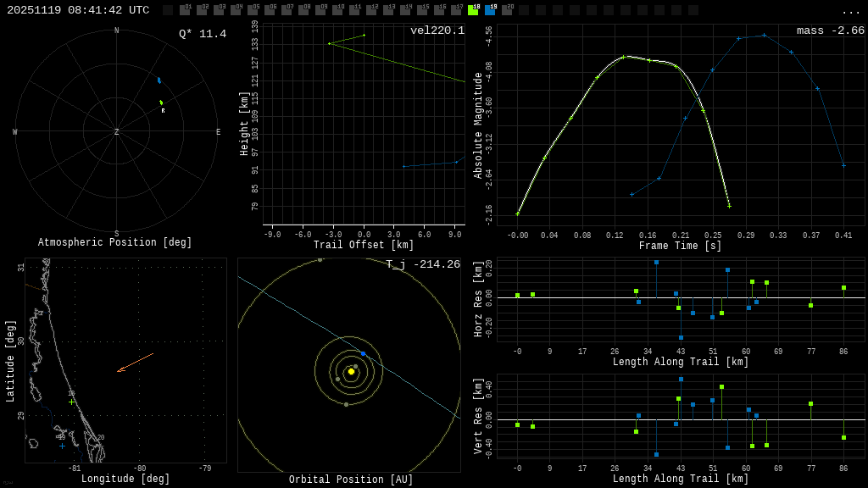Click the Latitude [deg] axis label
The image size is (868, 488).
pyautogui.click(x=10, y=361)
